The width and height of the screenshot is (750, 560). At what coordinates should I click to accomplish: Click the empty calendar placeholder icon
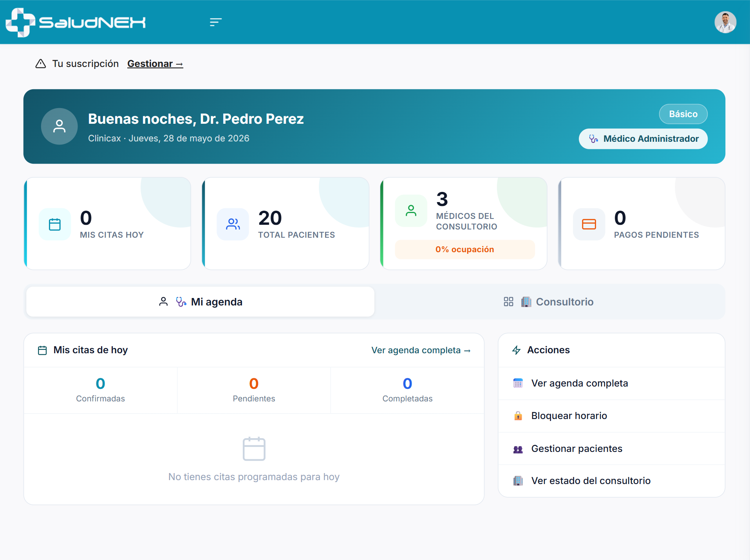(254, 449)
